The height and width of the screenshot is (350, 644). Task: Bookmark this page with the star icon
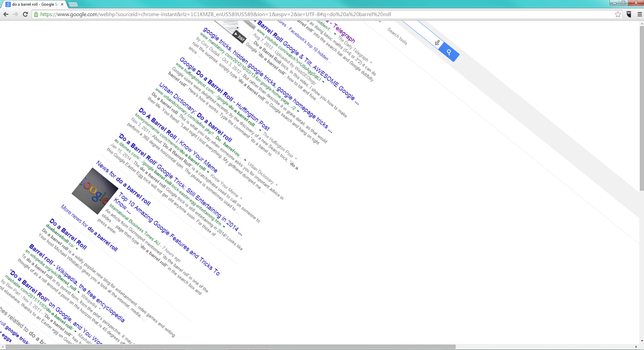click(x=618, y=14)
